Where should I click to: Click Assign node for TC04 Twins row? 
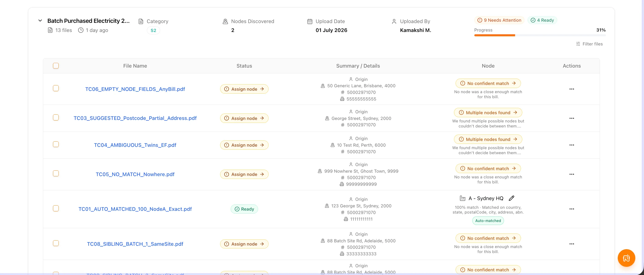click(244, 145)
